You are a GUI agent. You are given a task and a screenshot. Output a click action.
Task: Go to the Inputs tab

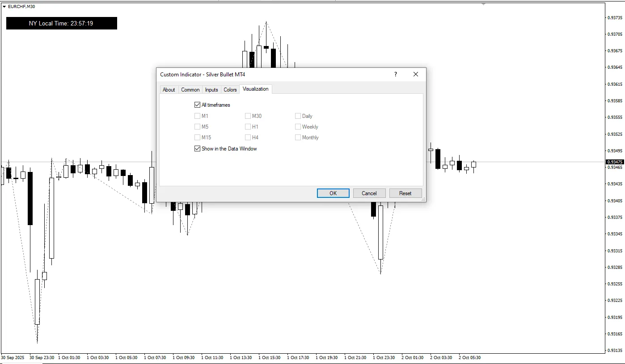click(211, 90)
